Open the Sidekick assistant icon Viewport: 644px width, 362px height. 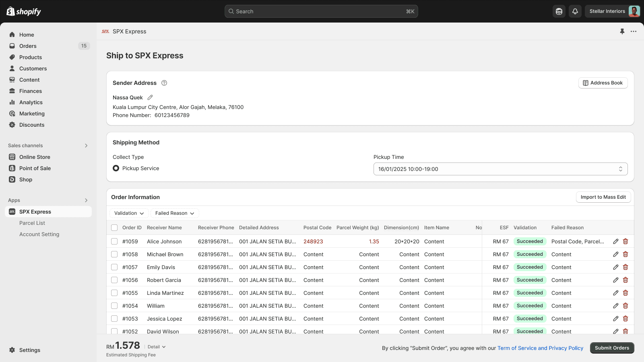click(x=559, y=11)
